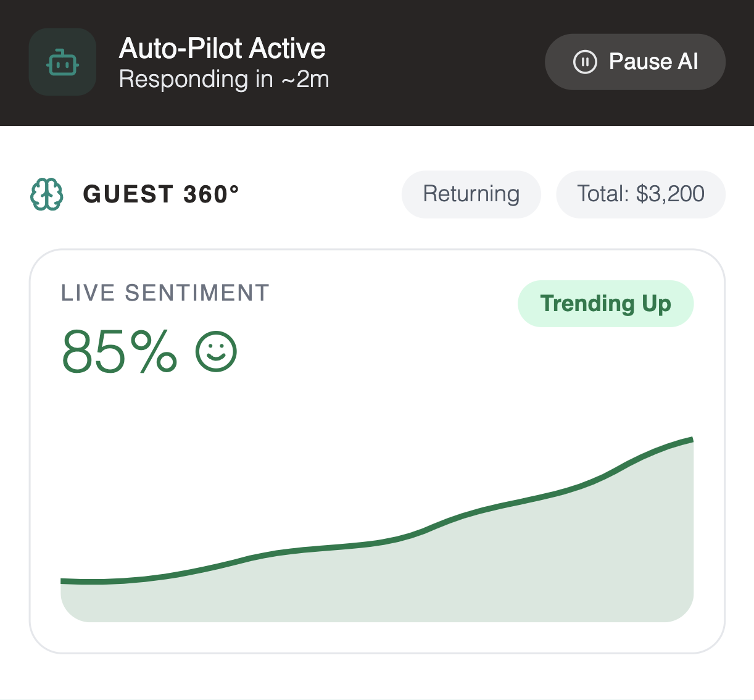Screen dimensions: 754x700
Task: Click the Guest 360 brain icon
Action: tap(47, 194)
